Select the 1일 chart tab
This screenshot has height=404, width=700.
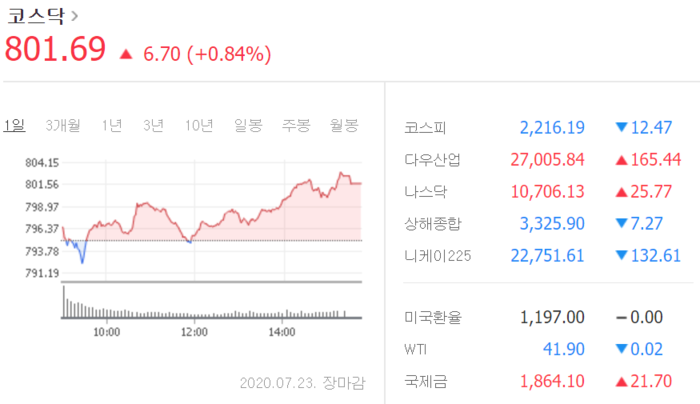(14, 125)
